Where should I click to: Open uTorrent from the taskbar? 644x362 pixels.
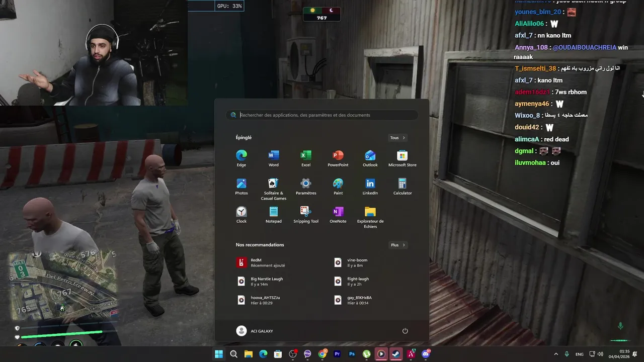[367, 354]
